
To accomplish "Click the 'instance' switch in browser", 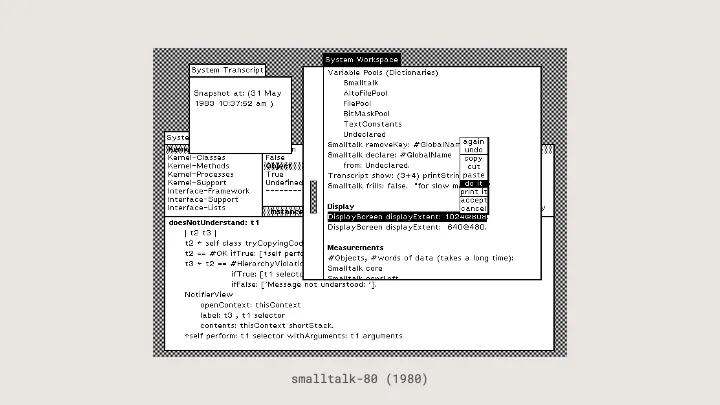I will tap(283, 212).
